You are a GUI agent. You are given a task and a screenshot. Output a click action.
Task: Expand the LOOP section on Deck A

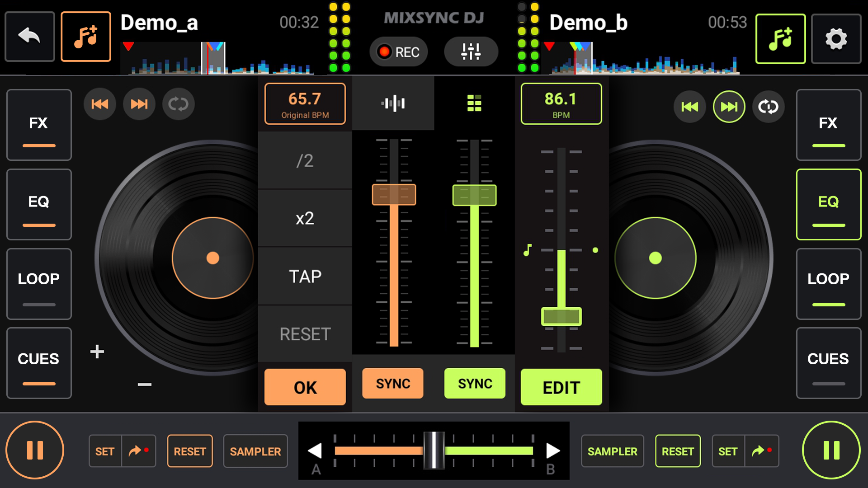pyautogui.click(x=39, y=284)
